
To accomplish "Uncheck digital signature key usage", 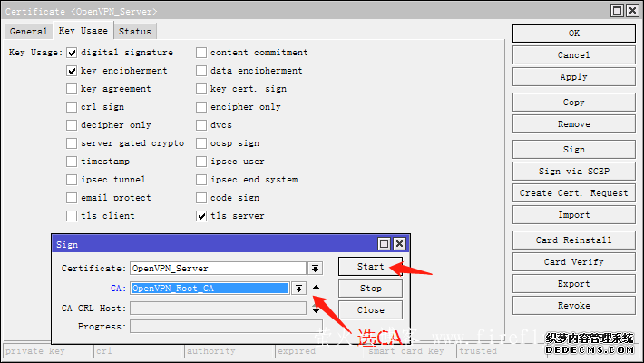I will point(72,53).
